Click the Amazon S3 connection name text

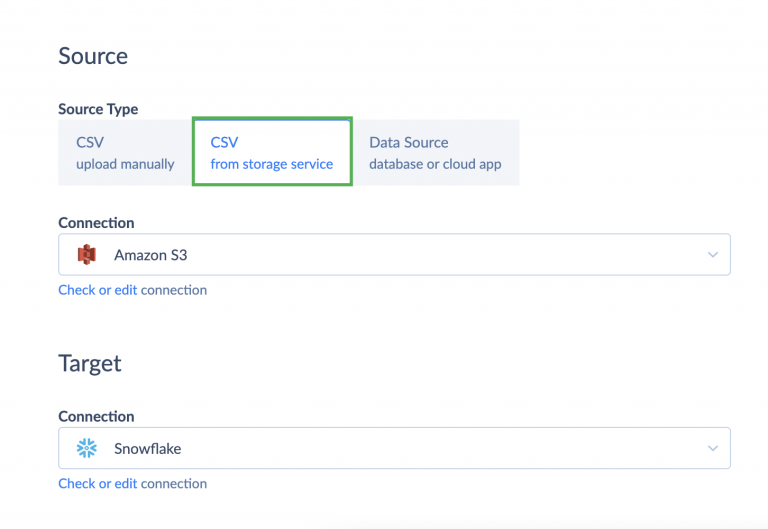click(150, 255)
